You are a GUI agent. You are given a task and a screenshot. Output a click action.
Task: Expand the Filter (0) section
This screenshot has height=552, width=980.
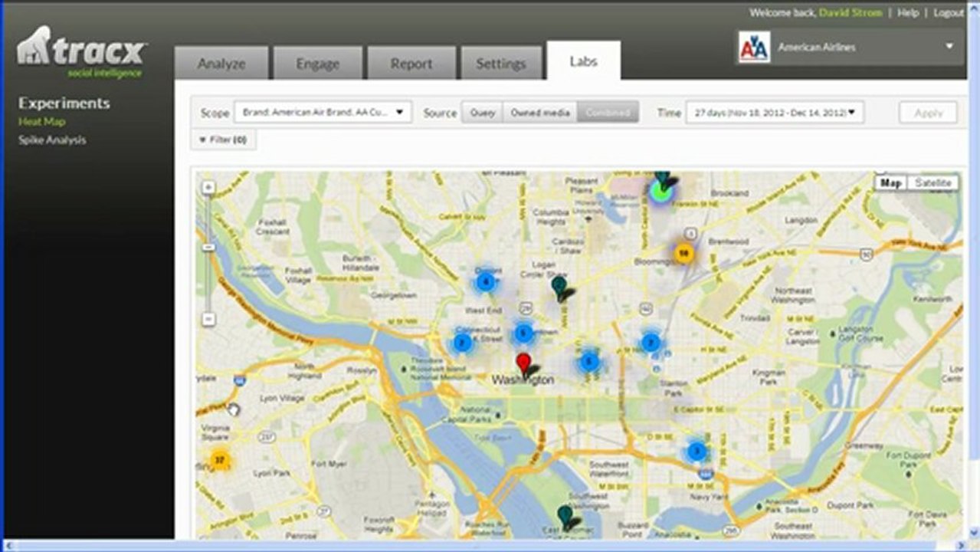(223, 140)
